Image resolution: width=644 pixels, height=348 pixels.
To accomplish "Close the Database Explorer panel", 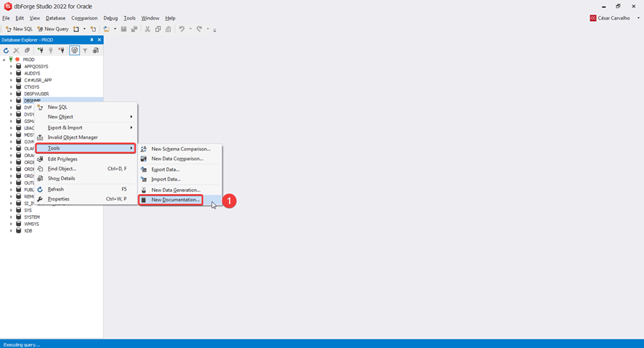I will (100, 40).
